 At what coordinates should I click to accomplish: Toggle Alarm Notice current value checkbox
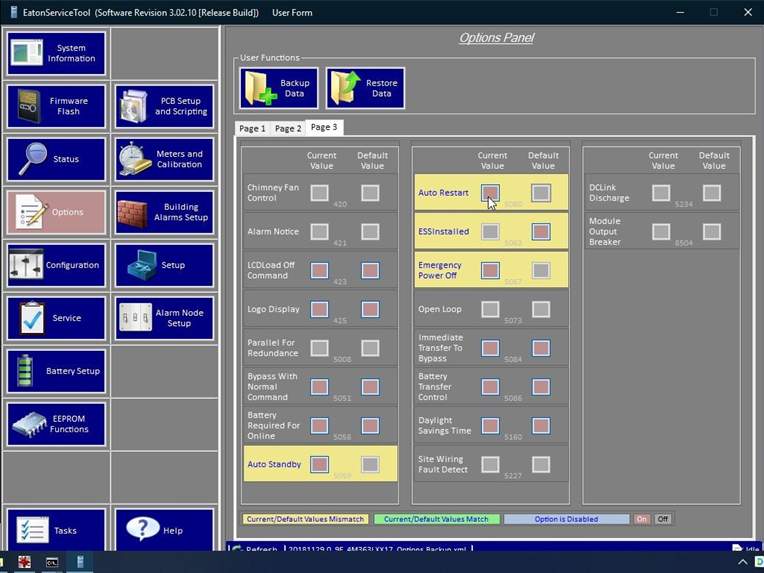click(320, 231)
